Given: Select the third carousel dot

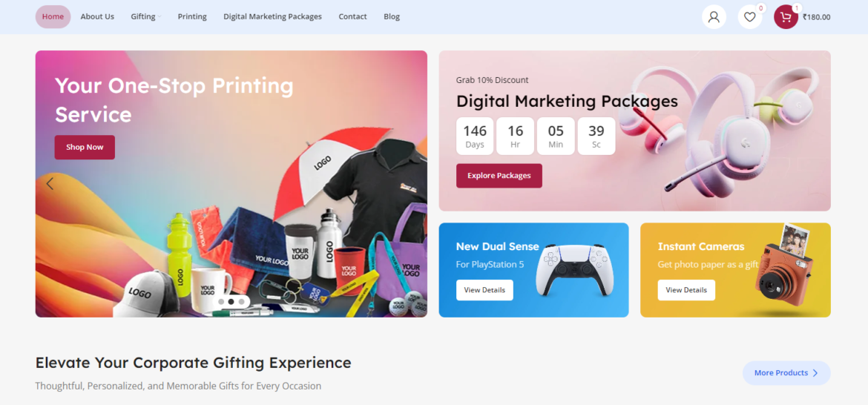Looking at the screenshot, I should [241, 302].
